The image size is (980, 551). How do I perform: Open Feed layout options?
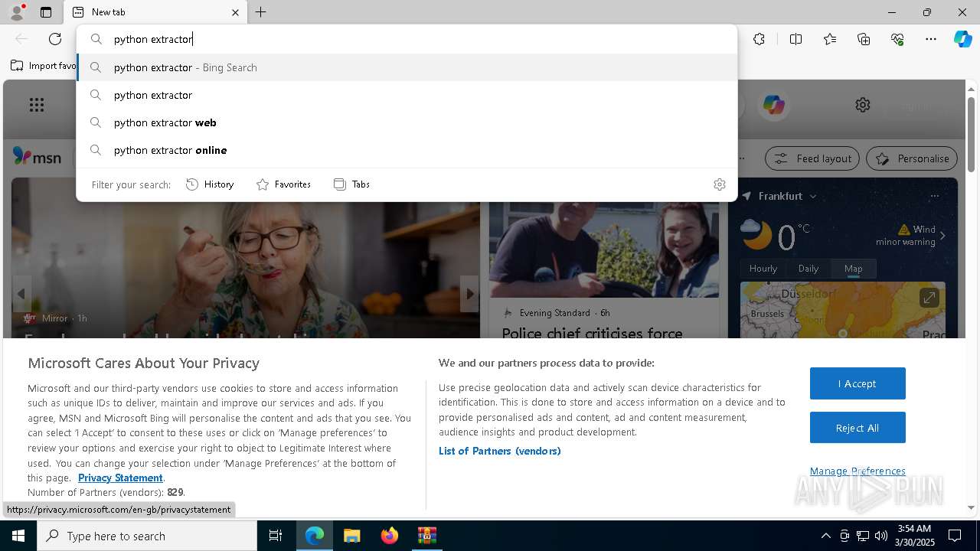[x=813, y=158]
